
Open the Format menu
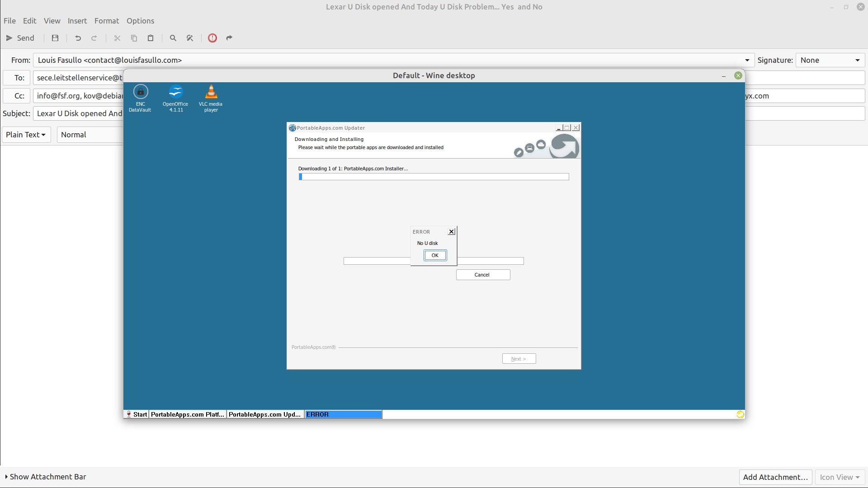pos(107,21)
